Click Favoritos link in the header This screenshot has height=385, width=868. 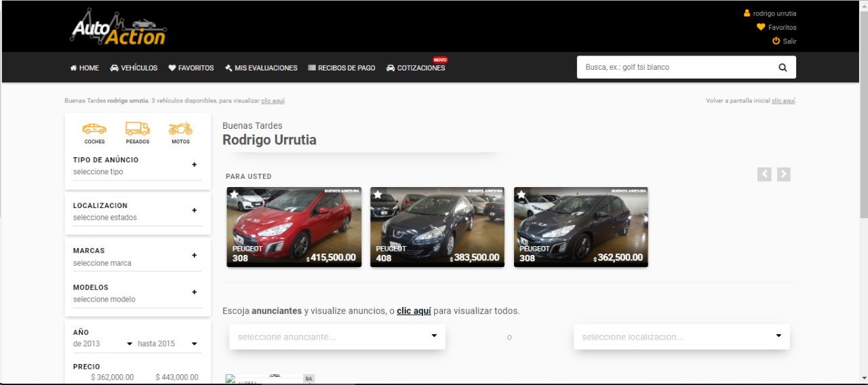[781, 28]
